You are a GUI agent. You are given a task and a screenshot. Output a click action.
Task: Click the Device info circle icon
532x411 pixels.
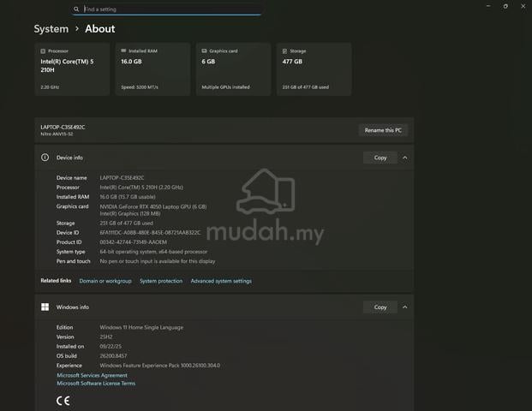[x=45, y=158]
